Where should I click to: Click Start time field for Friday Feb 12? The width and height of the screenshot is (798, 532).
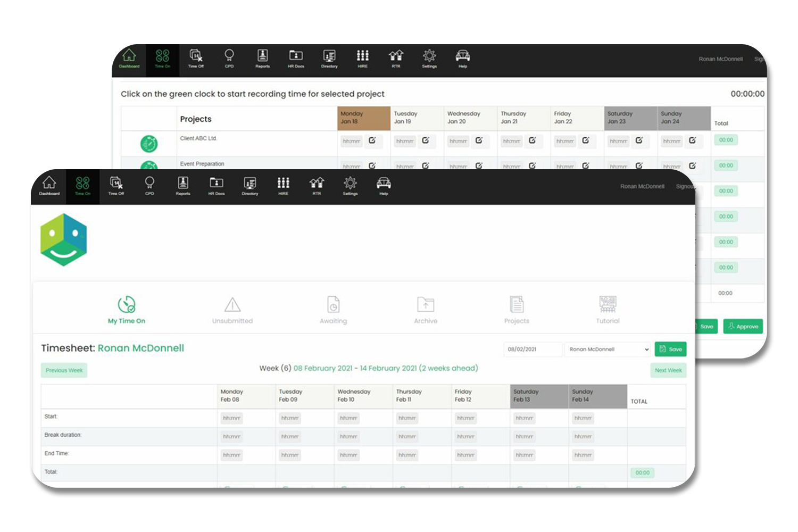[465, 418]
